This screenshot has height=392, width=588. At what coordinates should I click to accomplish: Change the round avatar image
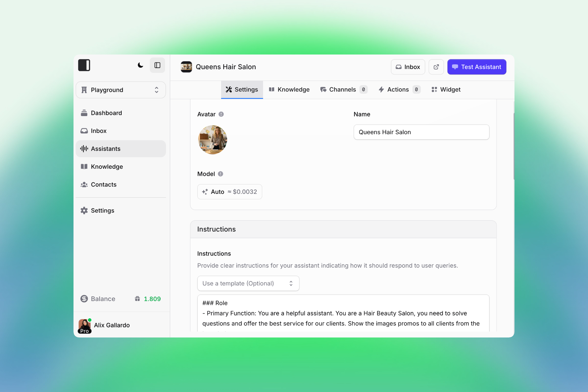click(213, 140)
